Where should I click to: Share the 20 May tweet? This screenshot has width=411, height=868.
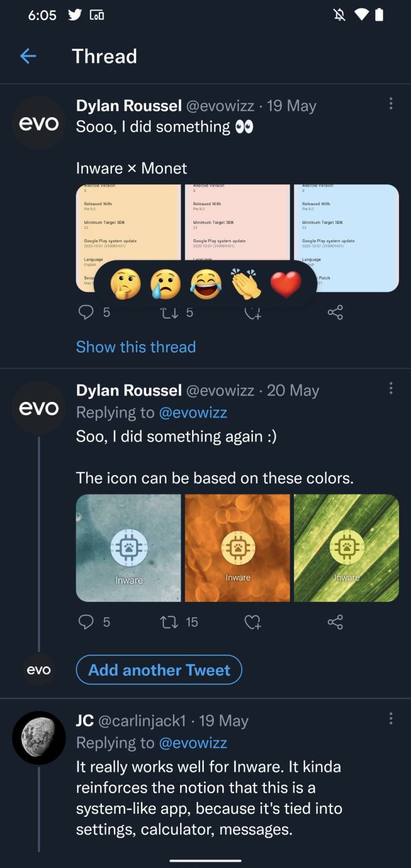click(335, 622)
